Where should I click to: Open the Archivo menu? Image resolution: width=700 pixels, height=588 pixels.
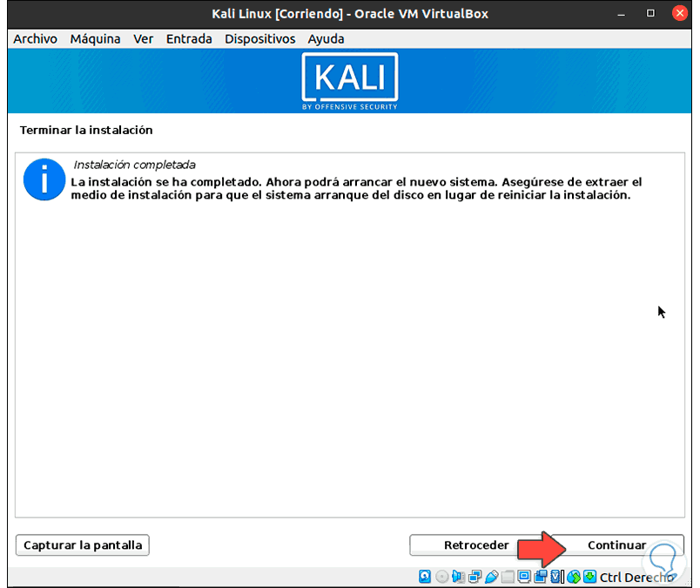pos(36,39)
